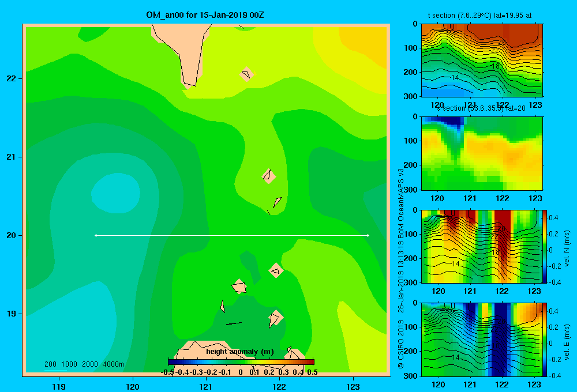Click the '200' depth legend label

pos(50,364)
